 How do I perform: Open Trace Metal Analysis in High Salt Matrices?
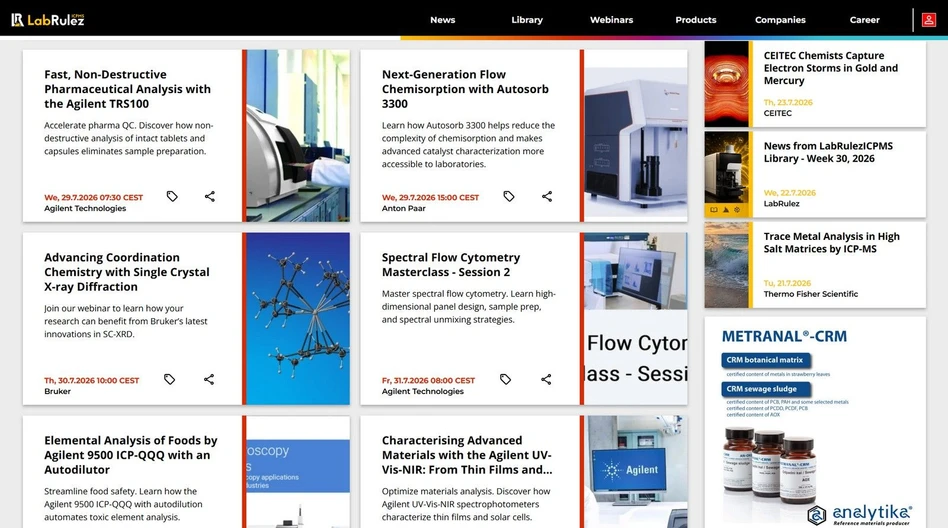tap(831, 243)
